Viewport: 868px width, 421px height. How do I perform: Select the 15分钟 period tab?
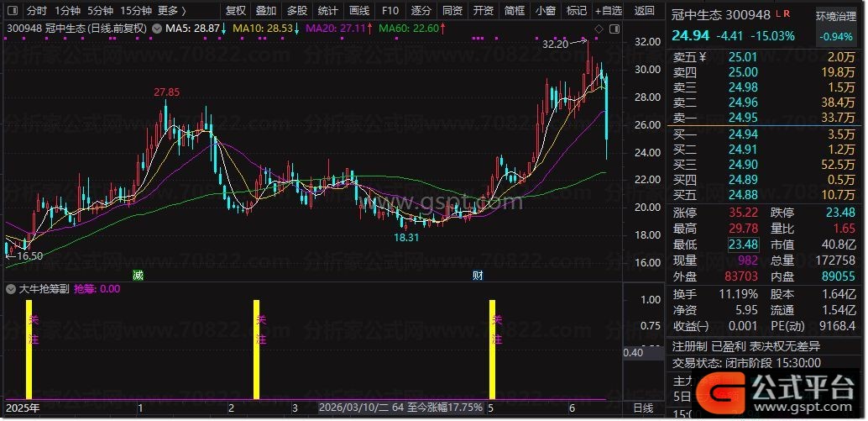[x=136, y=10]
